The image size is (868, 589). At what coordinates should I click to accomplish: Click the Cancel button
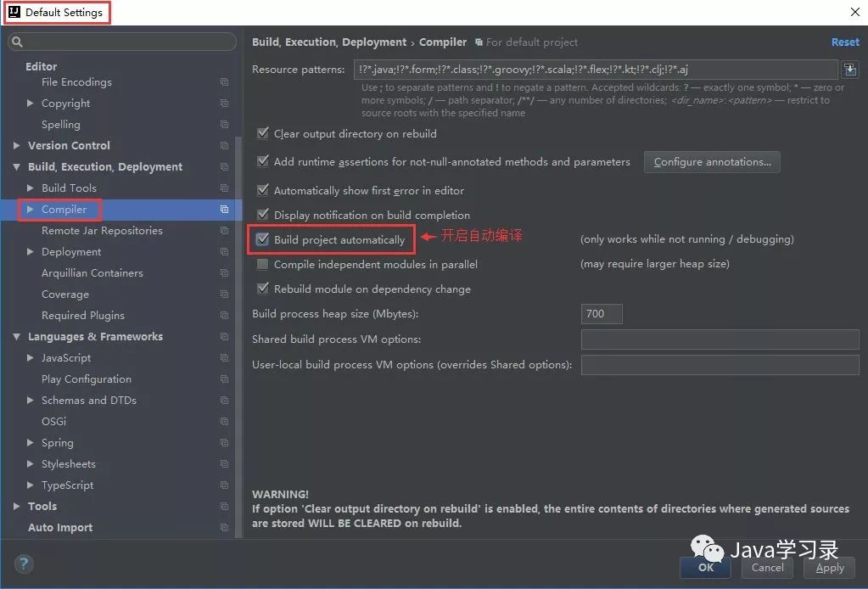(767, 568)
